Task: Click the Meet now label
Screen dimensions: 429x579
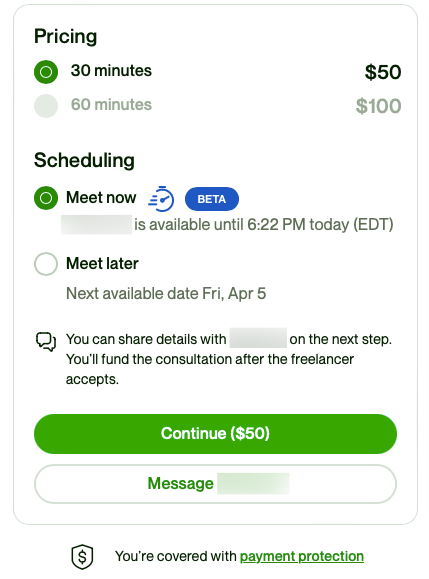Action: coord(101,198)
